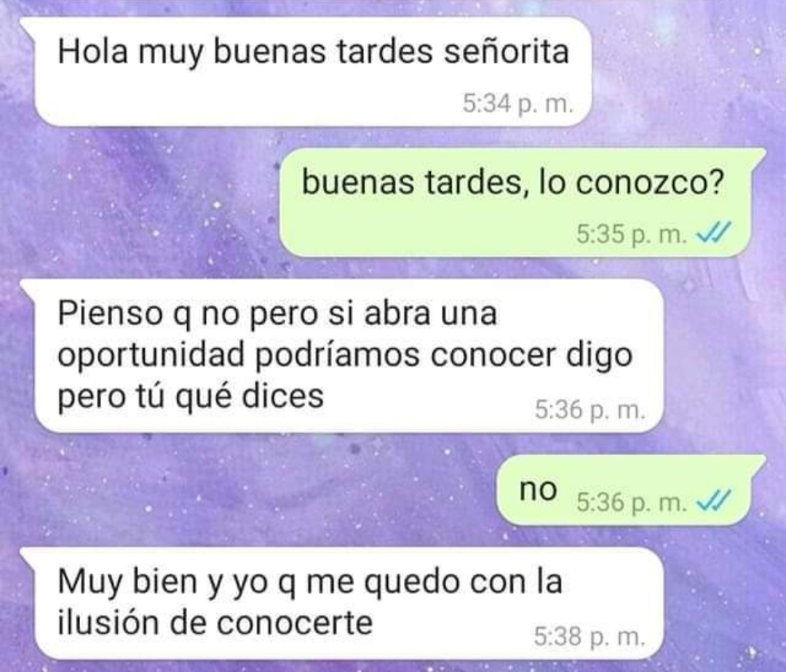Image resolution: width=786 pixels, height=672 pixels.
Task: Click the 5:35 p. m. timestamp
Action: [x=631, y=234]
